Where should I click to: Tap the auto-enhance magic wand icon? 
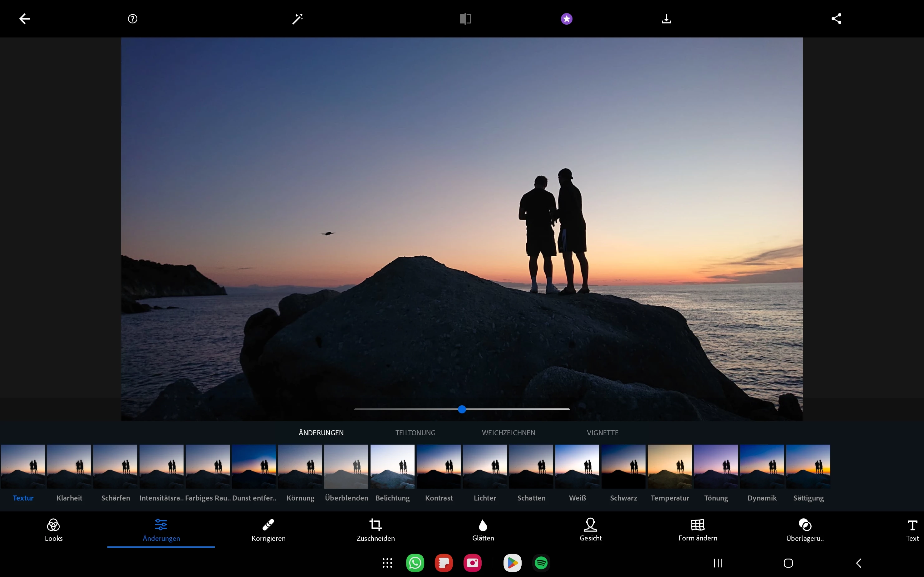[297, 19]
